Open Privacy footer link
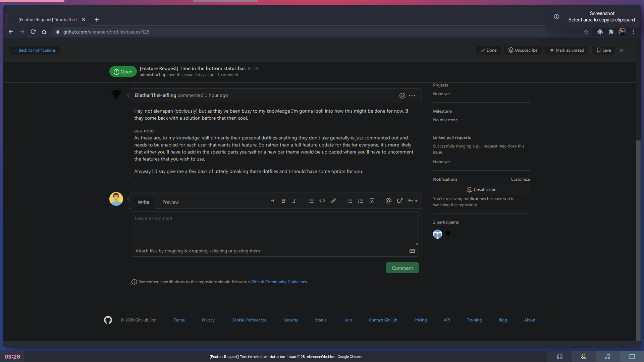 (x=208, y=320)
